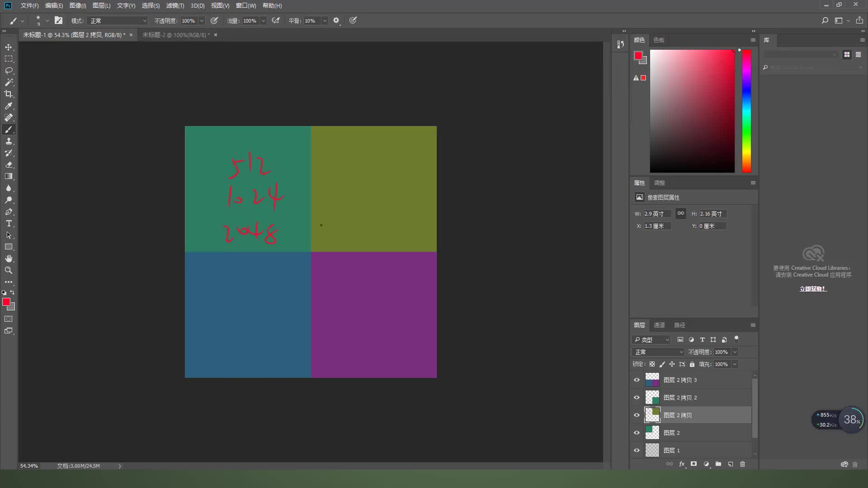Viewport: 868px width, 488px height.
Task: Select the 图层 2 拷贝 3 layer thumbnail
Action: click(x=652, y=380)
